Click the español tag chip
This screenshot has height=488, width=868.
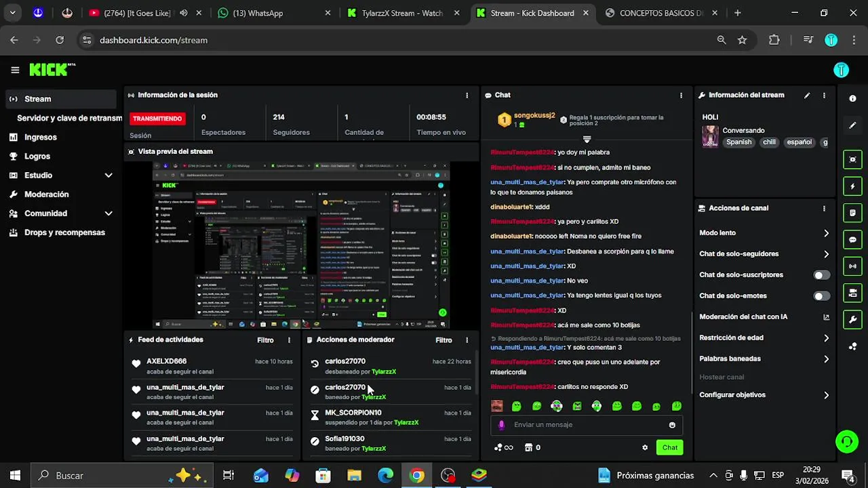(x=799, y=142)
